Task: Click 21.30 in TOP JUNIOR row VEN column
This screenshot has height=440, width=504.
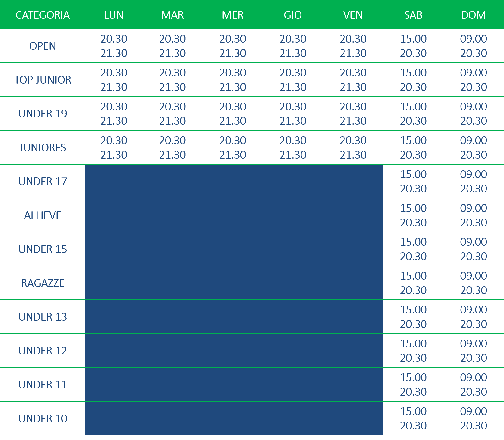Action: [353, 87]
